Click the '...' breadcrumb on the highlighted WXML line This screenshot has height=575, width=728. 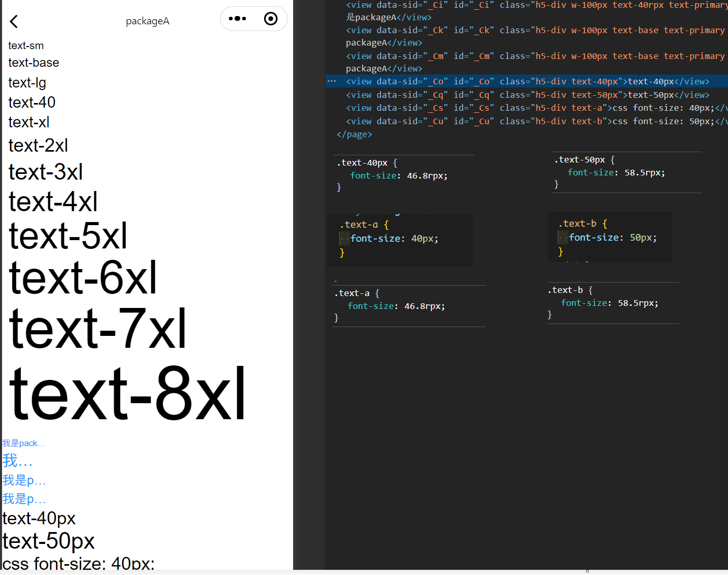[x=331, y=81]
